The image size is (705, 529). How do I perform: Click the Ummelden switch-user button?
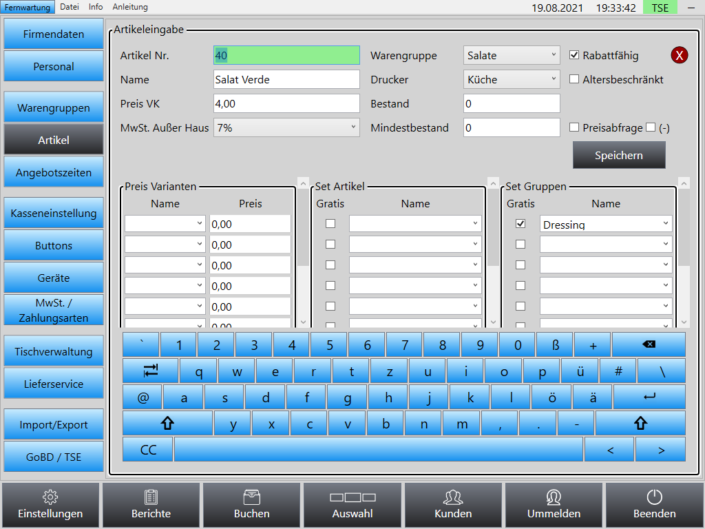[554, 505]
